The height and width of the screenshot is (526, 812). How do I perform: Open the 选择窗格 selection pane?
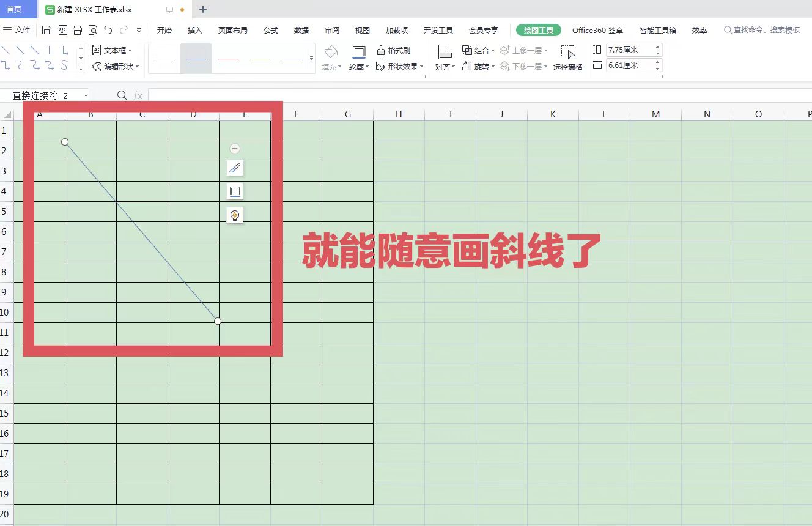[x=568, y=58]
